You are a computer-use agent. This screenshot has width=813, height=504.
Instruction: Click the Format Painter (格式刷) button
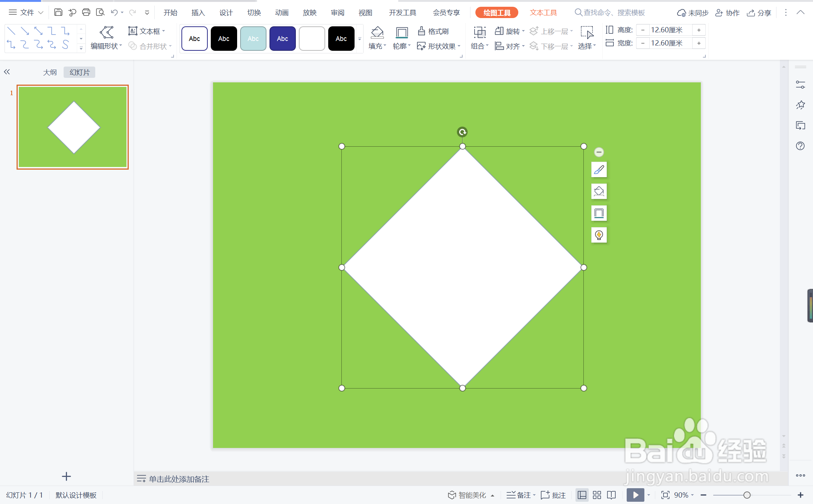pos(433,31)
